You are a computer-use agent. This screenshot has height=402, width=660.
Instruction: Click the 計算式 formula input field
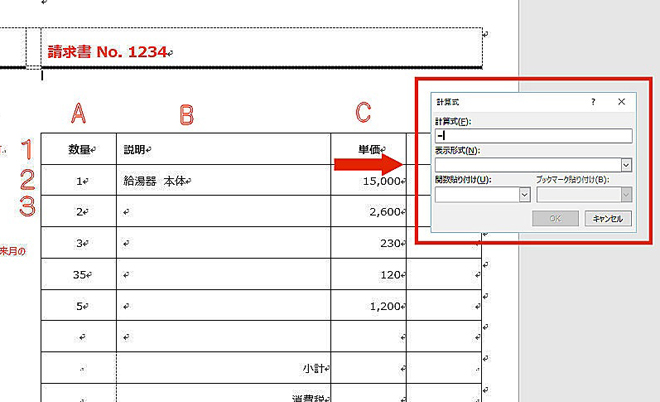(x=533, y=136)
